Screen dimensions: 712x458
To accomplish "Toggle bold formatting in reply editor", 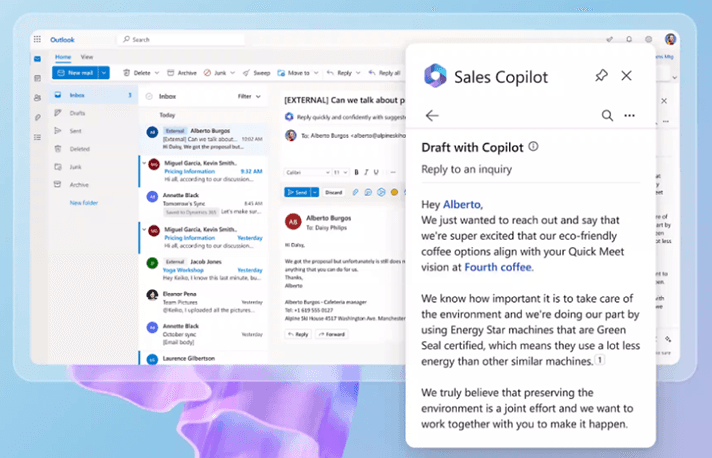I will (355, 172).
